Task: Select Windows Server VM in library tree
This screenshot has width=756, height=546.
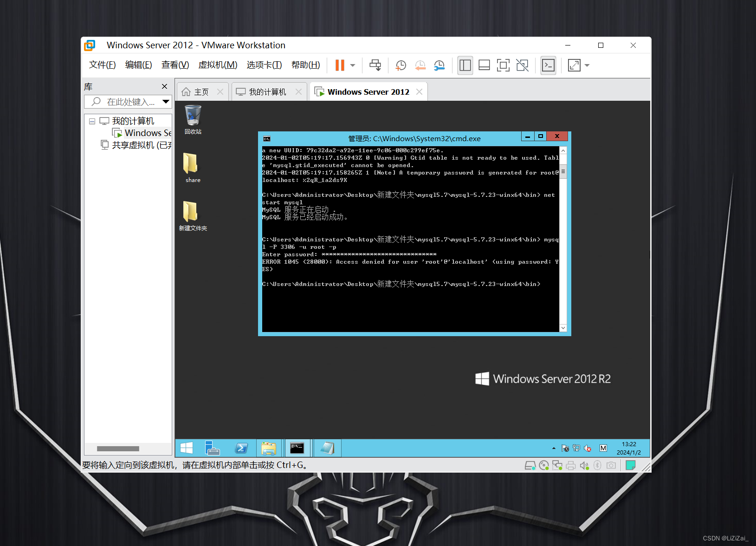Action: coord(142,133)
